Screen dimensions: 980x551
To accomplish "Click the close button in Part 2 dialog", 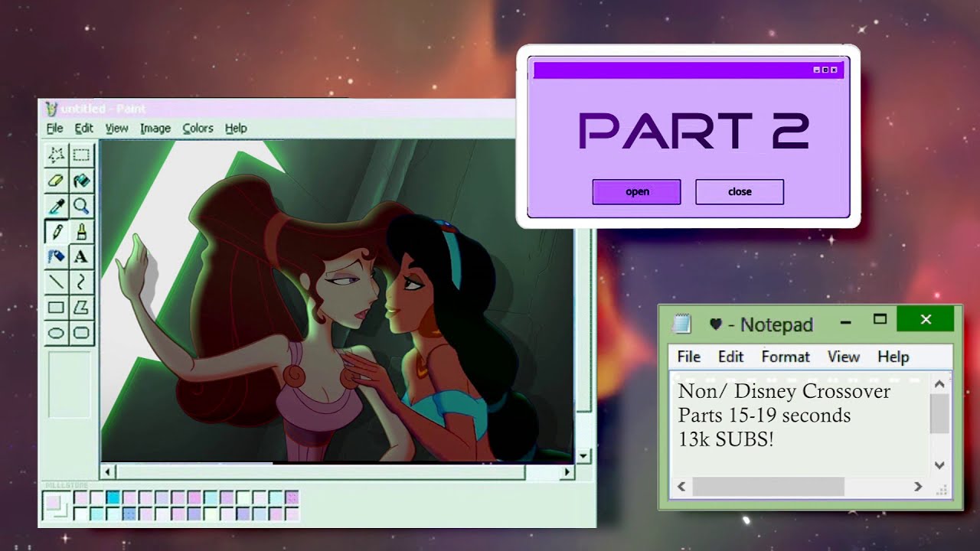I will pyautogui.click(x=740, y=192).
